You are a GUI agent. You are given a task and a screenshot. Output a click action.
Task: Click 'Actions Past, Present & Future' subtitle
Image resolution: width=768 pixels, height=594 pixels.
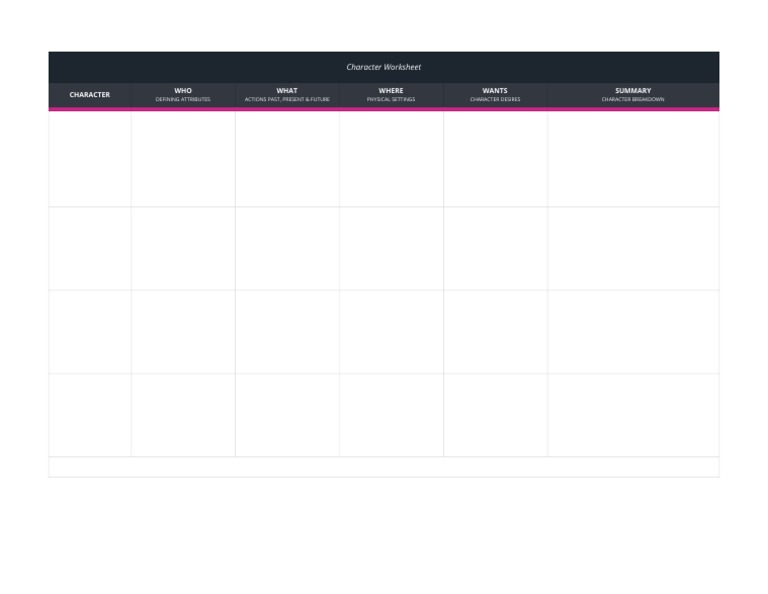coord(287,99)
